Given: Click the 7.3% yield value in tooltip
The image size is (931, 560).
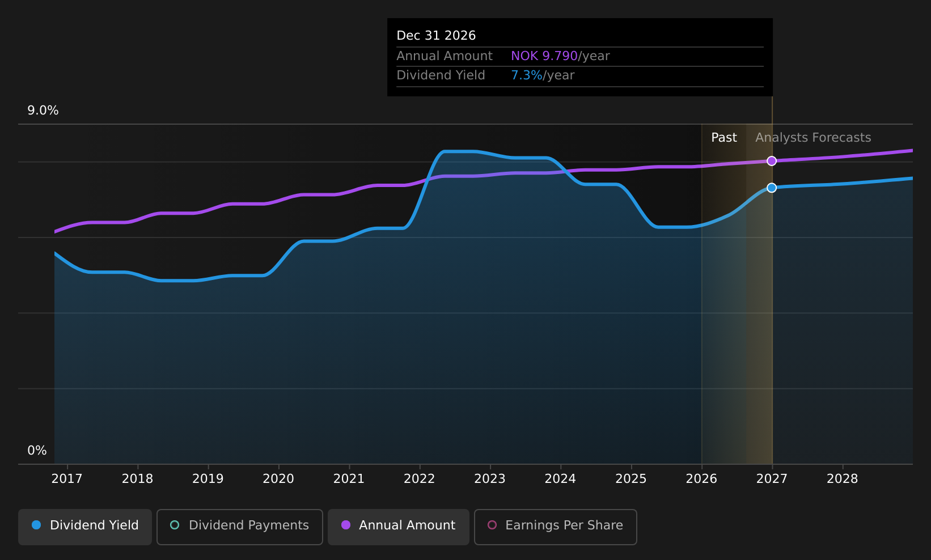Looking at the screenshot, I should [527, 75].
